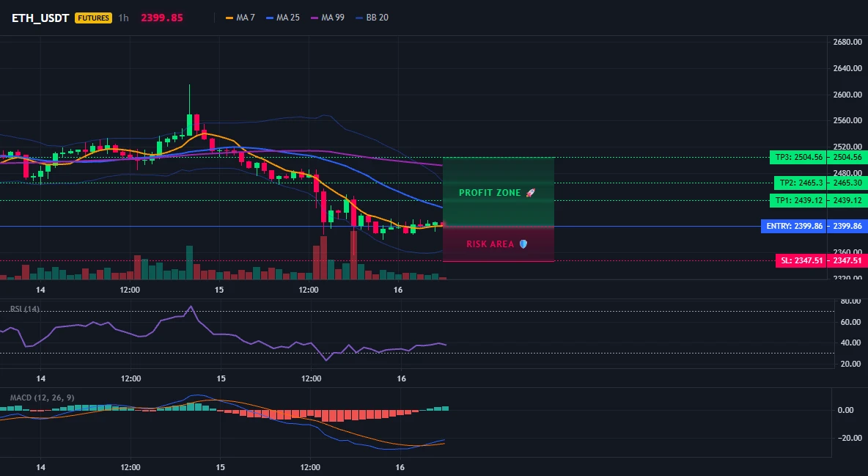Click the 2399.86 price axis tag

tap(847, 226)
